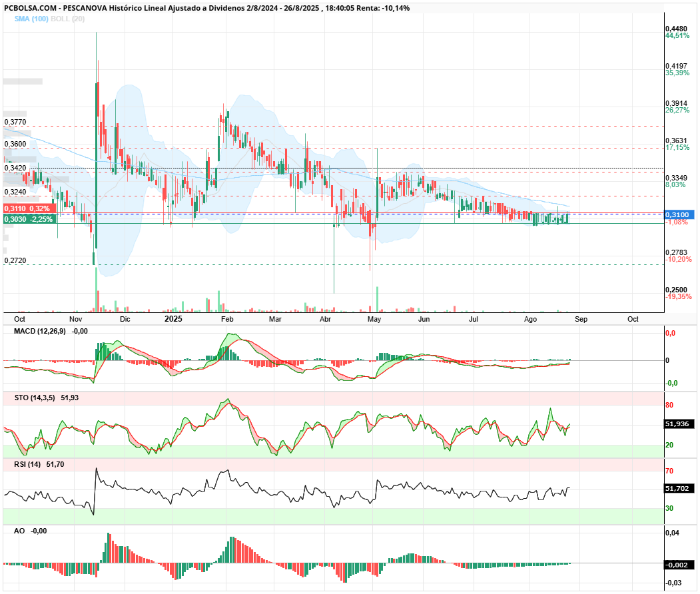Click the RSI 30 level label
The image size is (700, 594).
[x=669, y=508]
